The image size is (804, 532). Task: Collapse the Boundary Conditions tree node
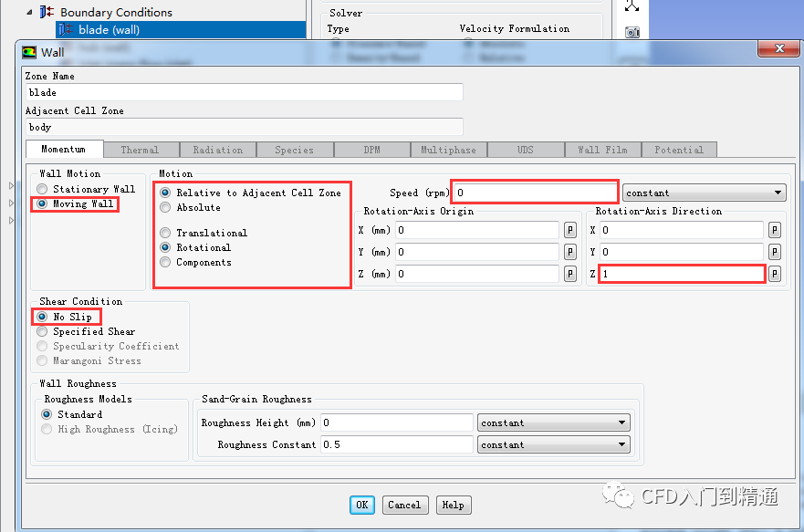(29, 11)
